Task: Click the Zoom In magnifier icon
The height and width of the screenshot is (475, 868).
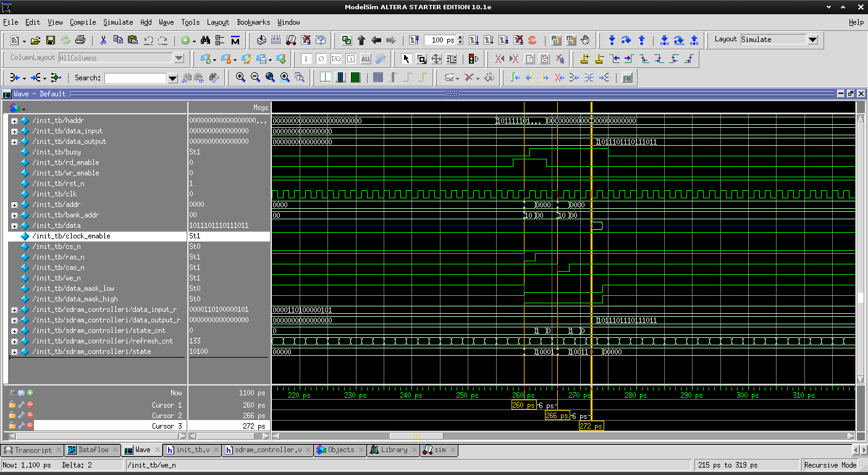Action: (240, 78)
